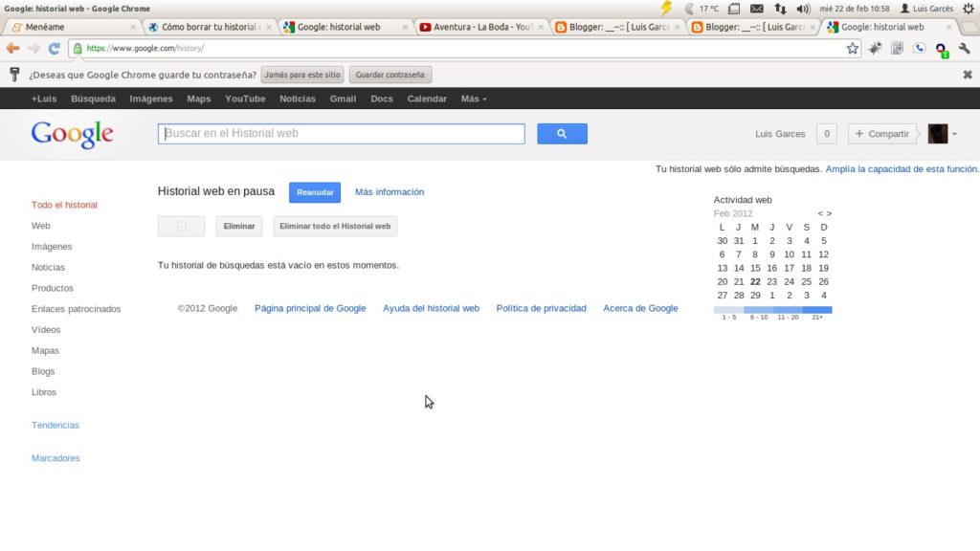Click the first extension icon after the star
This screenshot has height=551, width=980.
point(875,48)
